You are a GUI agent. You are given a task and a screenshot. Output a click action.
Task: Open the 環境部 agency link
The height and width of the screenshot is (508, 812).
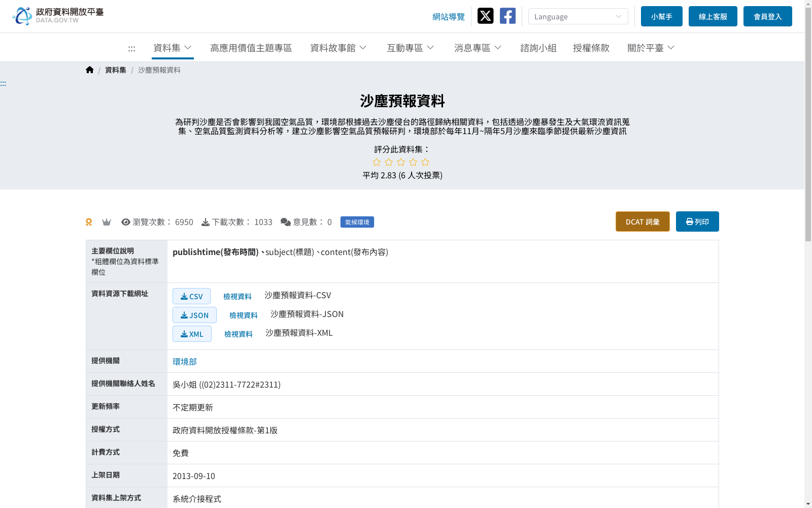click(x=185, y=362)
